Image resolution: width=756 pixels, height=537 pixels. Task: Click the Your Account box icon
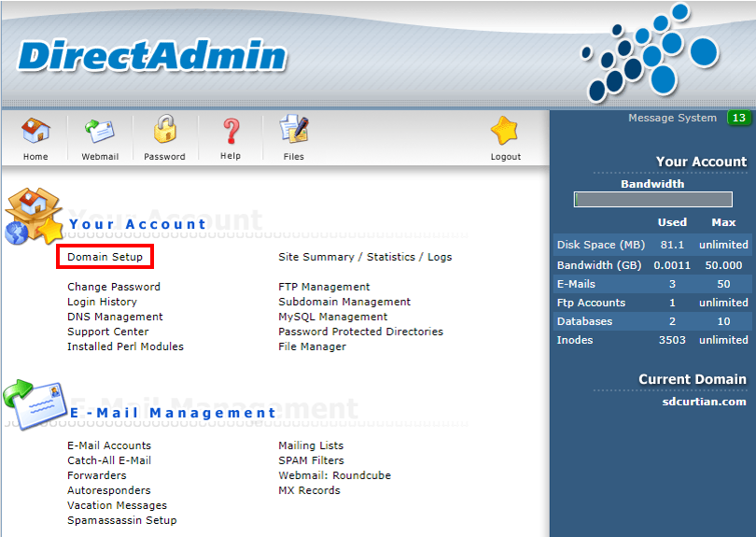click(x=34, y=216)
